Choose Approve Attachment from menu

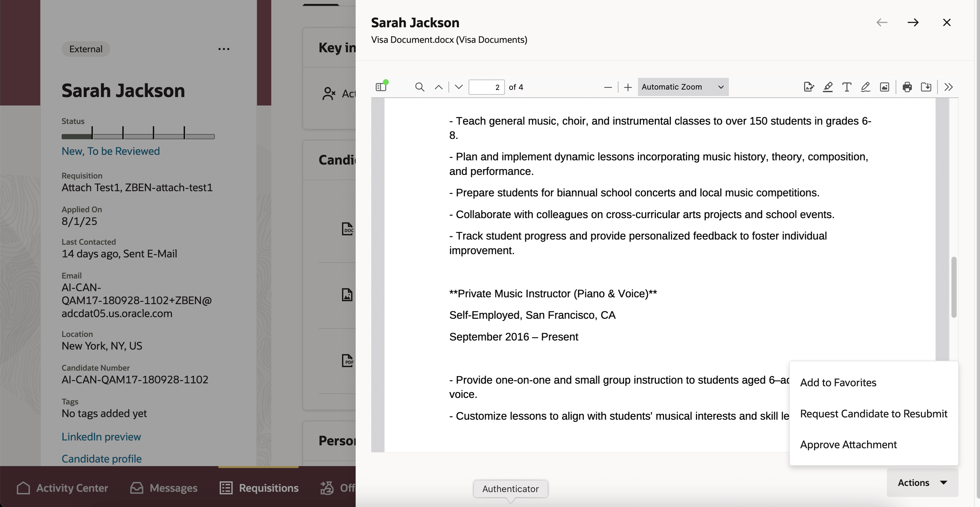tap(848, 445)
